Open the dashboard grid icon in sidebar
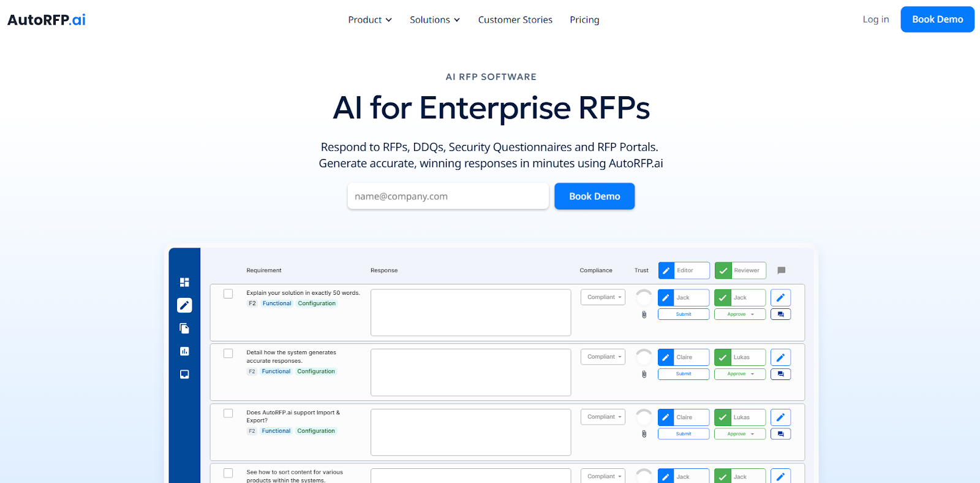The image size is (980, 483). tap(184, 283)
